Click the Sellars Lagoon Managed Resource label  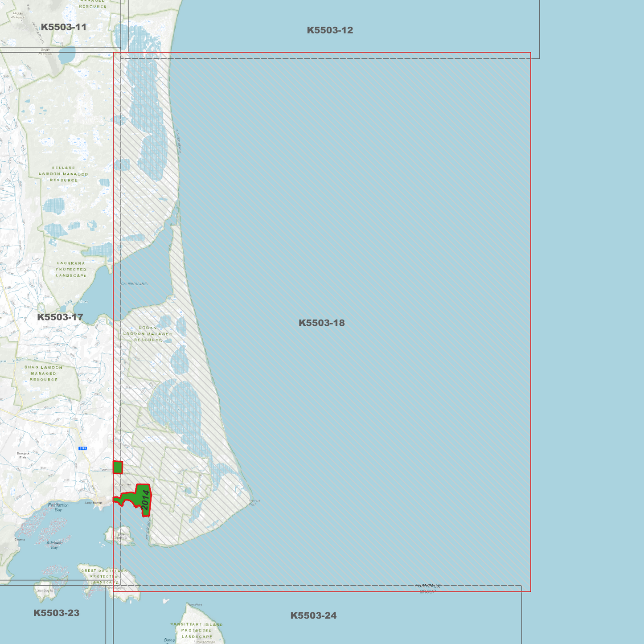point(63,174)
